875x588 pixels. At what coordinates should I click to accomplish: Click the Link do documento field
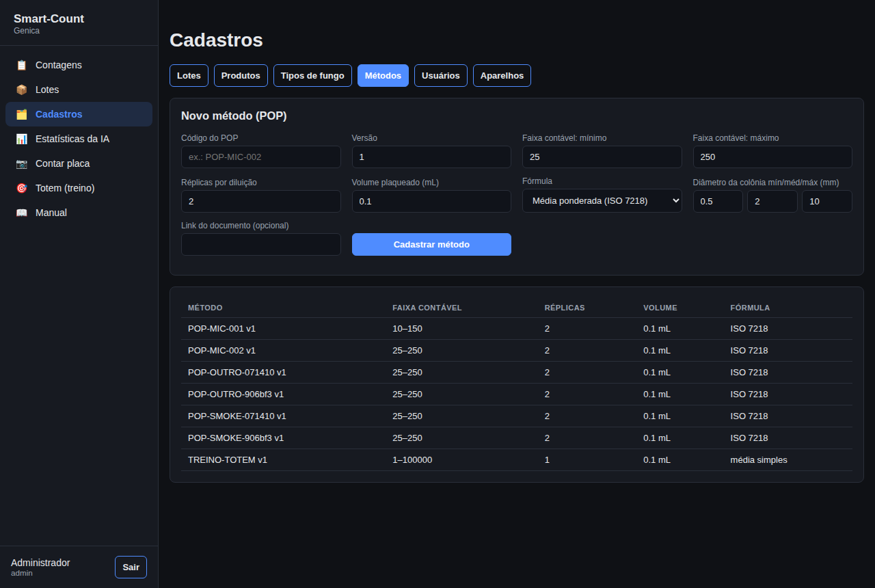(x=260, y=244)
